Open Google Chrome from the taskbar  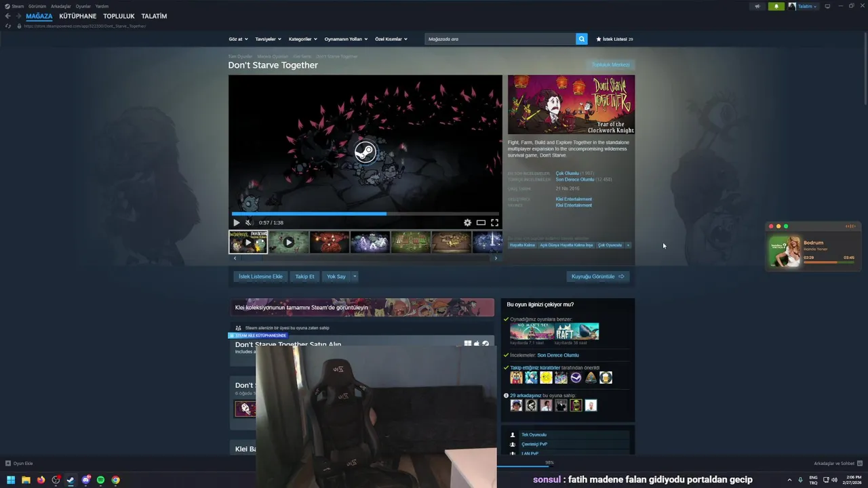116,480
